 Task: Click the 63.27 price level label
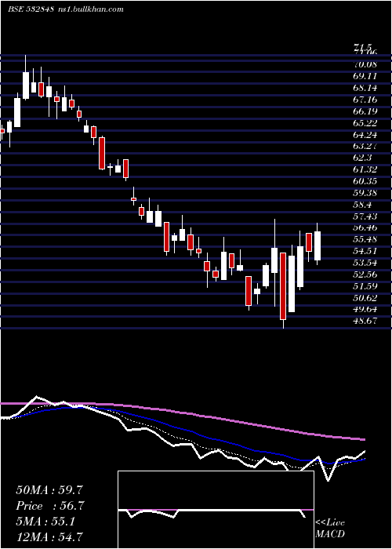coord(365,147)
